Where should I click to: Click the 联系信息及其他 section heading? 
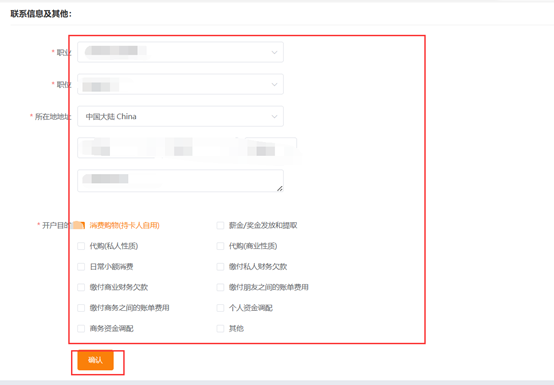(x=41, y=14)
